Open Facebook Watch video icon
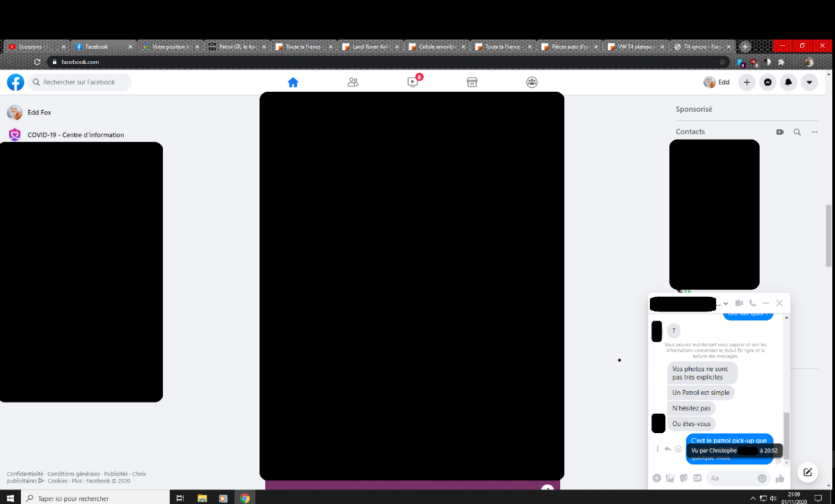Screen dimensions: 835x504 click(x=413, y=82)
